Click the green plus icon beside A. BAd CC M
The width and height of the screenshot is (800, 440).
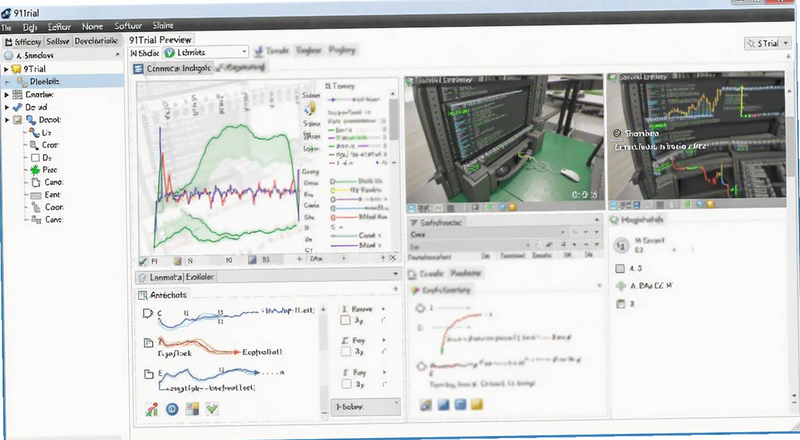point(621,286)
